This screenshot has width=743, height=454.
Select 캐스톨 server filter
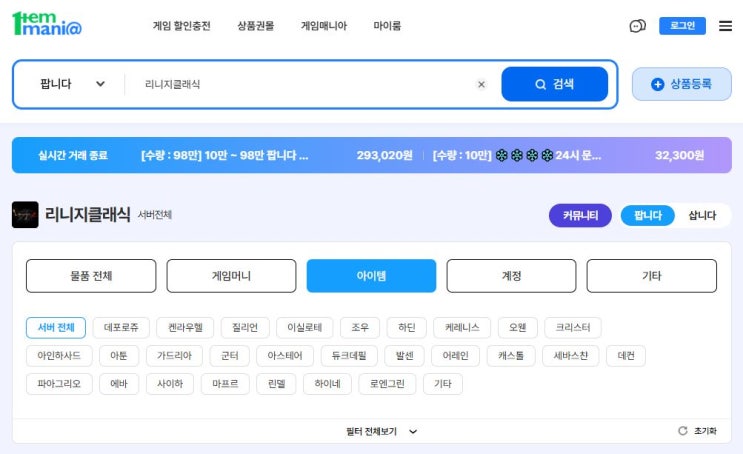511,356
